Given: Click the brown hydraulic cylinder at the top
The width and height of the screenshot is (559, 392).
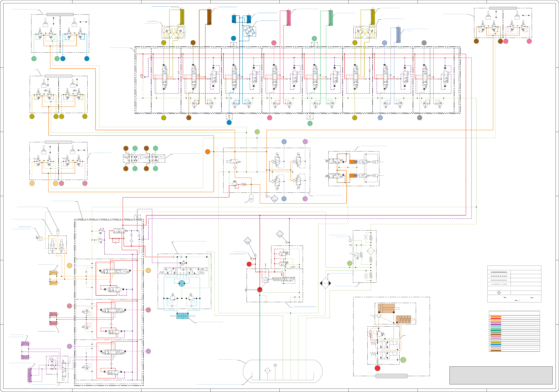Looking at the screenshot, I should coord(209,17).
